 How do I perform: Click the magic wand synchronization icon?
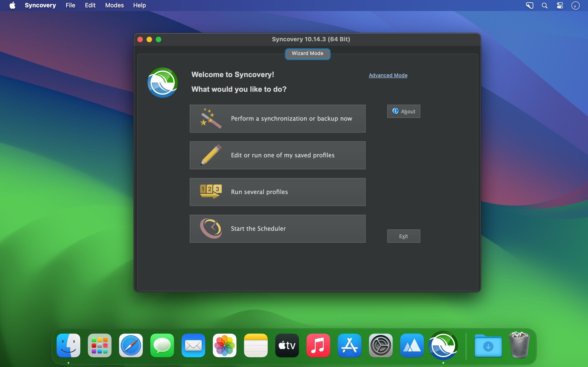210,118
